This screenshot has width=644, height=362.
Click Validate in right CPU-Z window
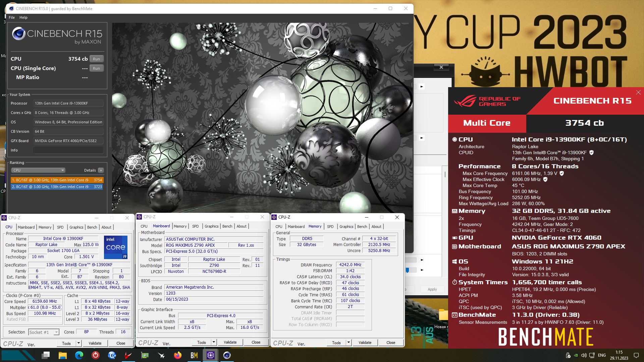(365, 343)
